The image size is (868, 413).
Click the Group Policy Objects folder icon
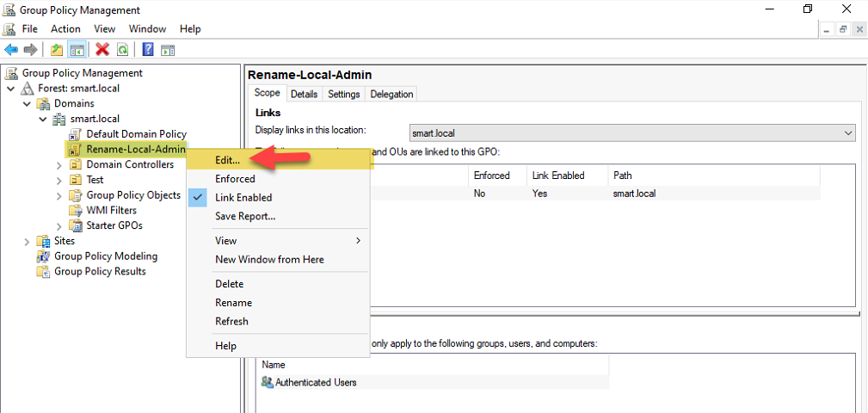[76, 194]
